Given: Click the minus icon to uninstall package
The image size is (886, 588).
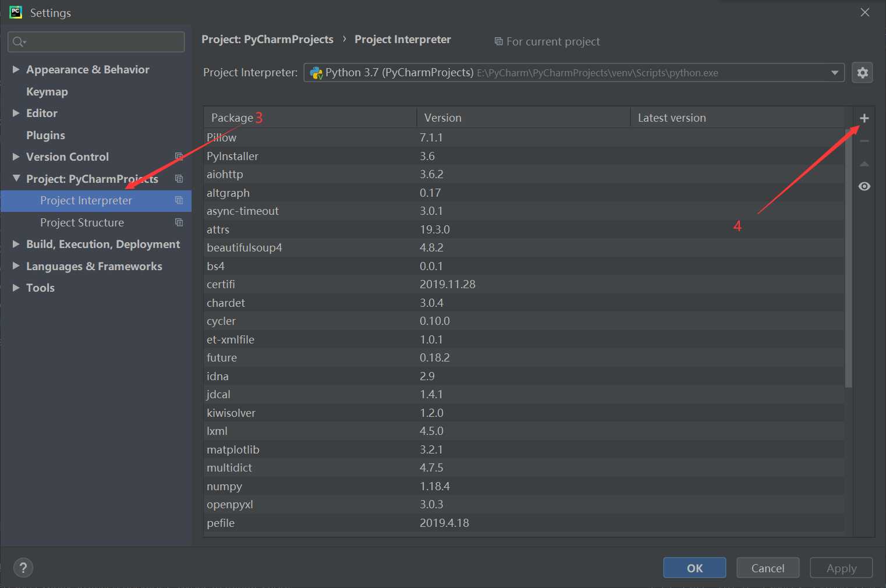Looking at the screenshot, I should pyautogui.click(x=864, y=141).
